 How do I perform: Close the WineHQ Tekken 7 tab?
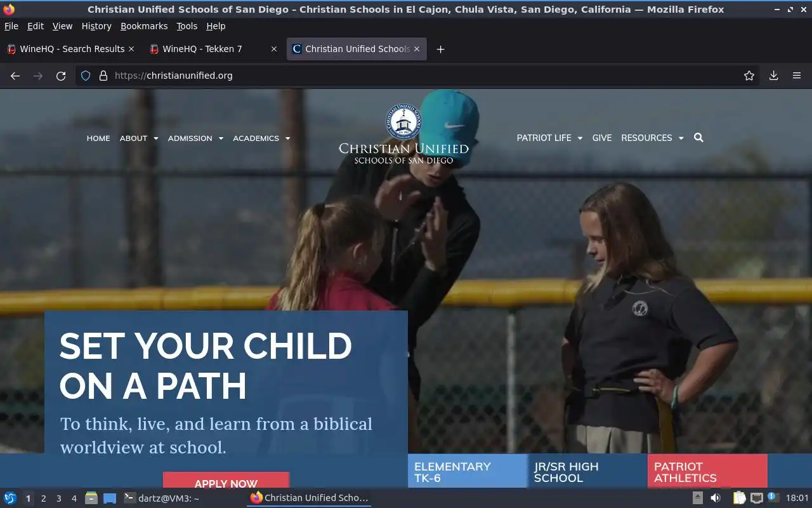[x=274, y=49]
